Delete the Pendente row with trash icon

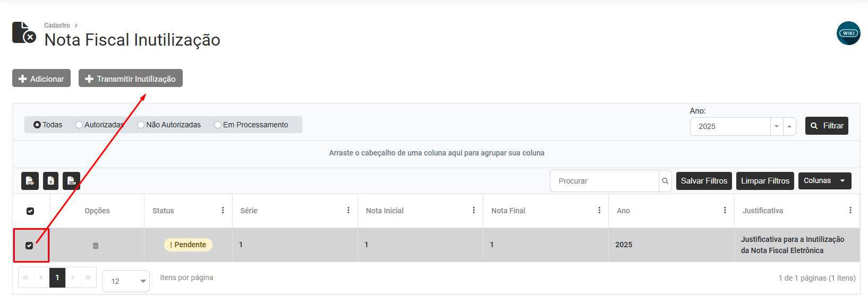coord(96,246)
